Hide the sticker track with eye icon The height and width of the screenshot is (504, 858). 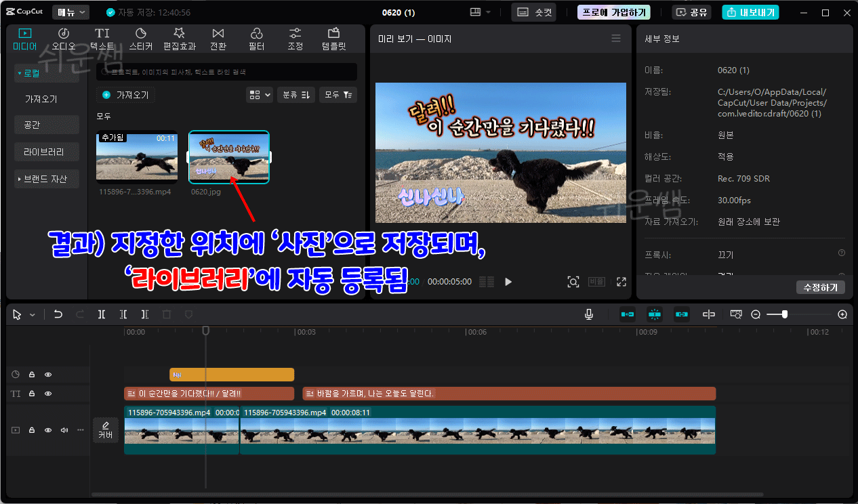(48, 374)
